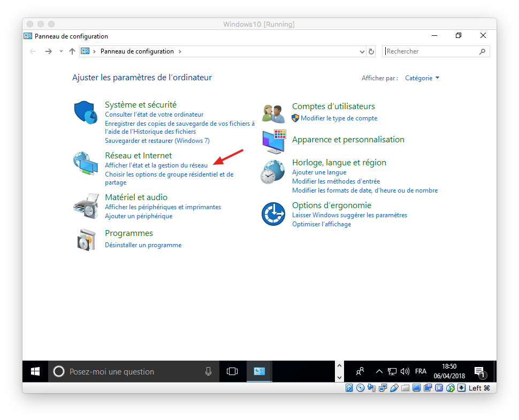Click Ajouter une langue
Screen dimensions: 519x420
click(x=319, y=172)
